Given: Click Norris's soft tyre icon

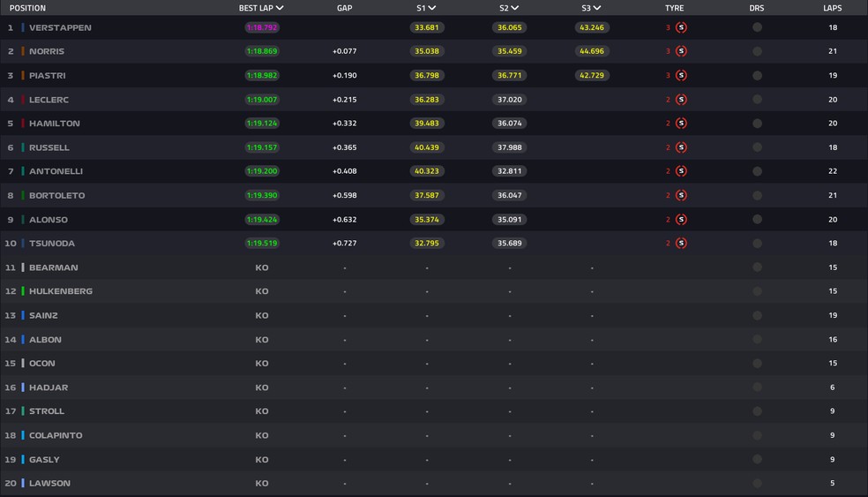Looking at the screenshot, I should point(681,51).
